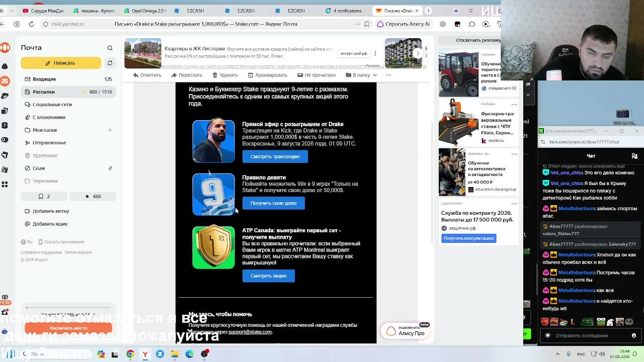Open options for the Обучение на автоэлектрика ad

coord(514,153)
